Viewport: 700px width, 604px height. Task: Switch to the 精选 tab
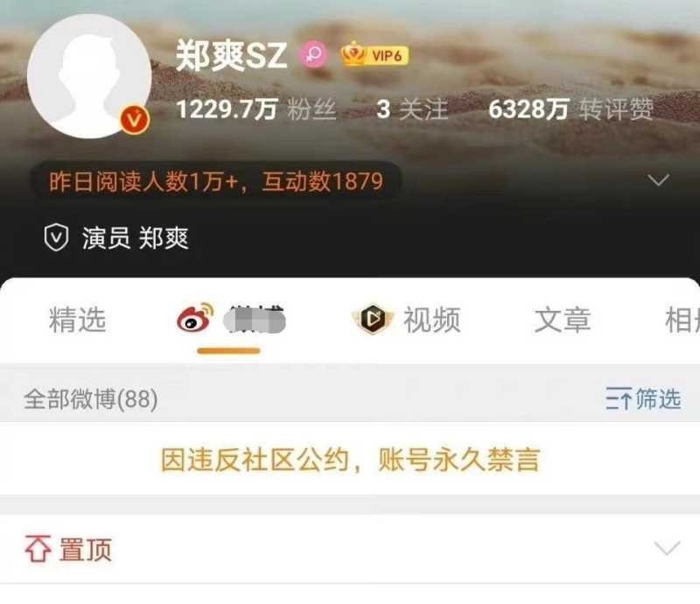click(77, 320)
